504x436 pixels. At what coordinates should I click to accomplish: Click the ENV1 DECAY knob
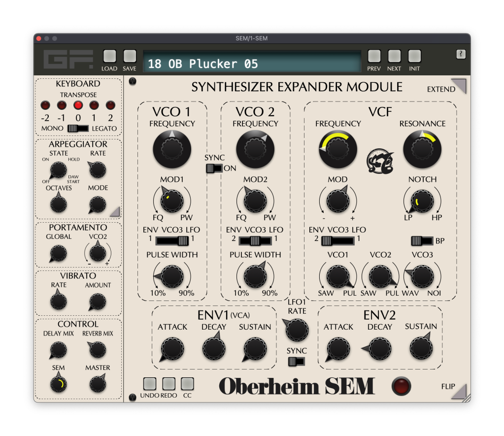click(x=214, y=349)
